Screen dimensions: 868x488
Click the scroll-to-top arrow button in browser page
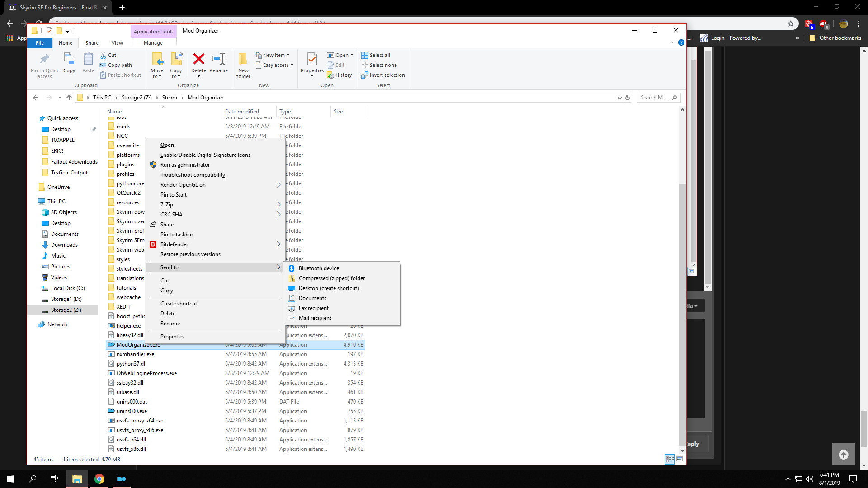point(844,455)
